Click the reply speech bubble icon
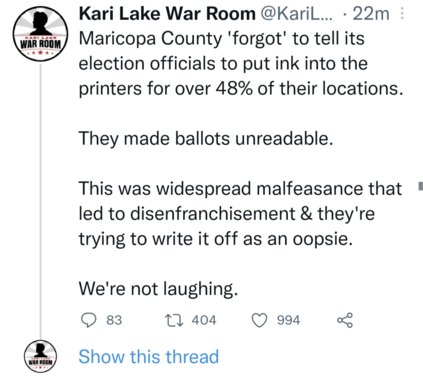 pyautogui.click(x=89, y=321)
